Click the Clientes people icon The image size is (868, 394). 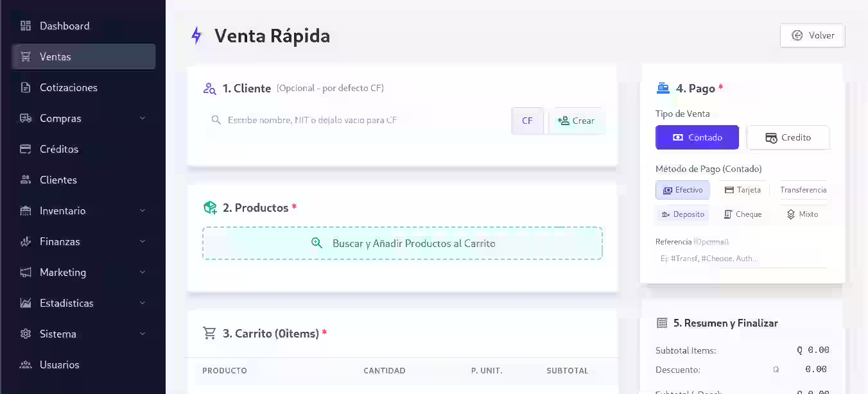point(24,180)
